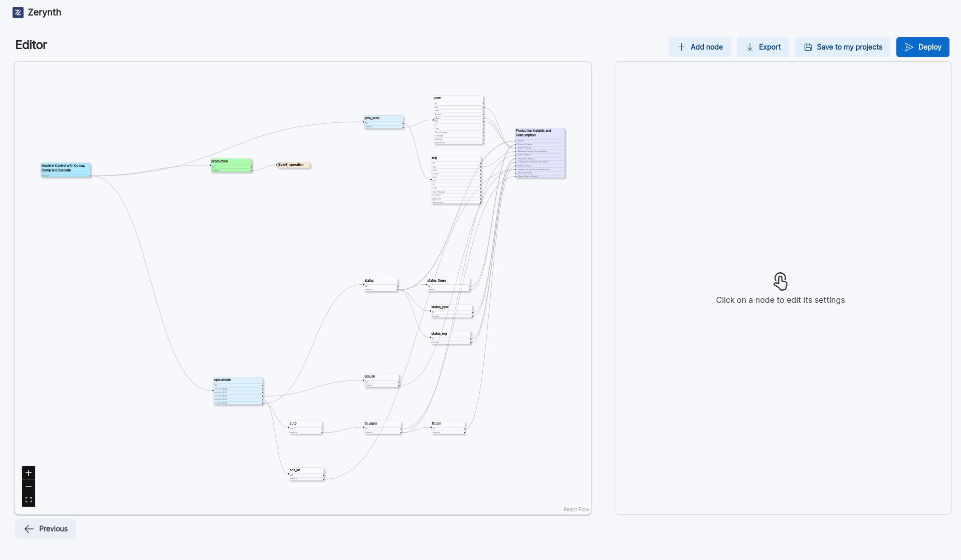Select the status_pow node
The width and height of the screenshot is (961, 560).
pyautogui.click(x=451, y=311)
